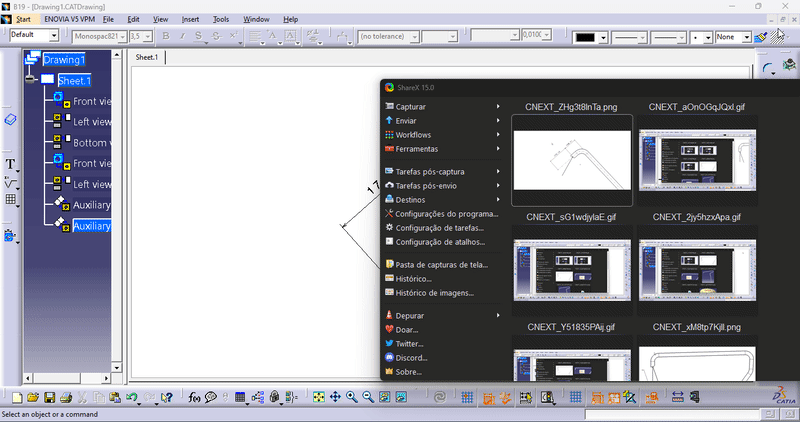Toggle Strikethrough formatting button
Image resolution: width=800 pixels, height=422 pixels.
pyautogui.click(x=216, y=36)
